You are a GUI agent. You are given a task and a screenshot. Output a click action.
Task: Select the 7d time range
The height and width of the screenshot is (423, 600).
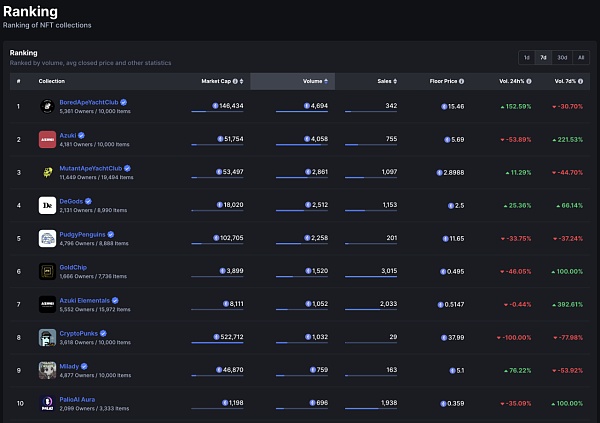pos(543,57)
